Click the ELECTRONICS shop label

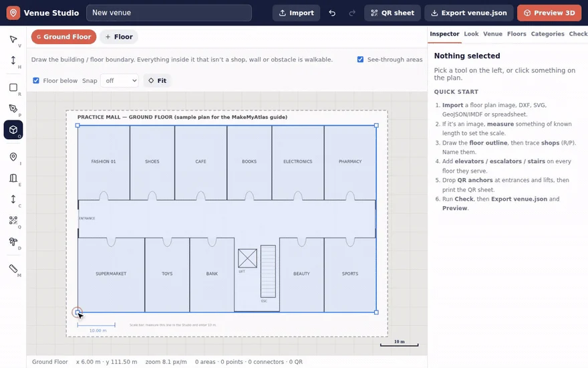click(x=298, y=161)
